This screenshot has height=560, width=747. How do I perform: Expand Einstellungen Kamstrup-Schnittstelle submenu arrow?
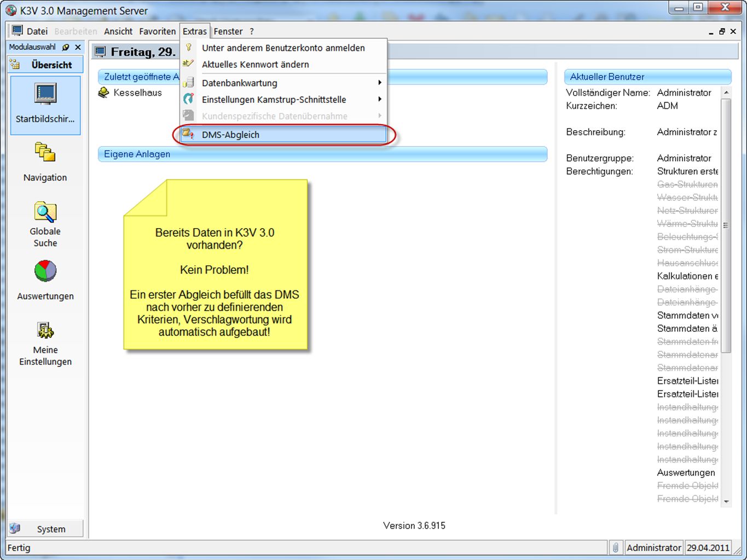click(x=380, y=99)
